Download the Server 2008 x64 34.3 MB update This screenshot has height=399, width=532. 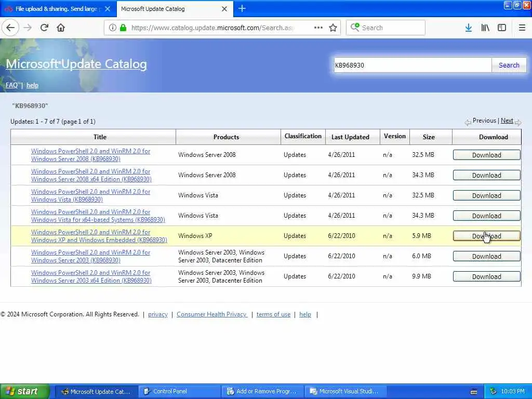point(486,175)
